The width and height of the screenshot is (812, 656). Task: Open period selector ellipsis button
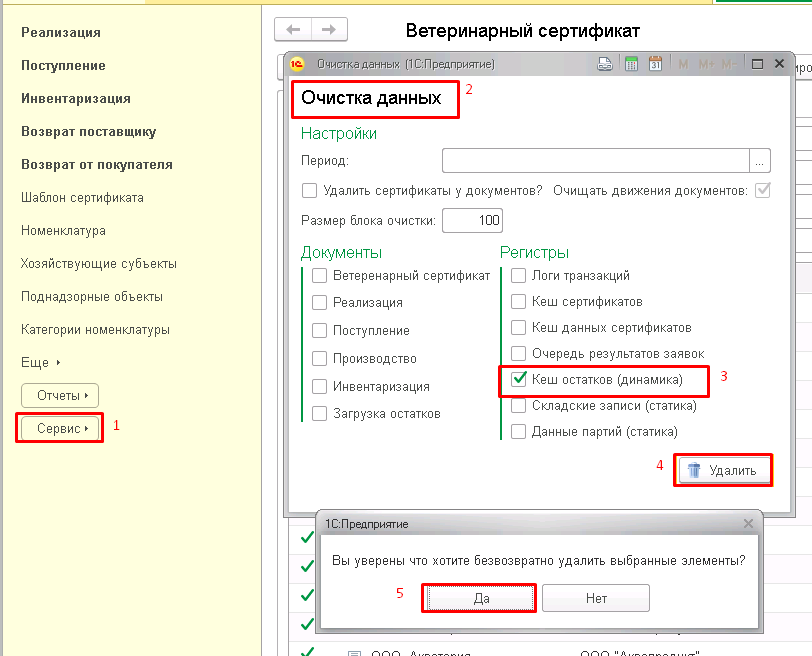760,161
